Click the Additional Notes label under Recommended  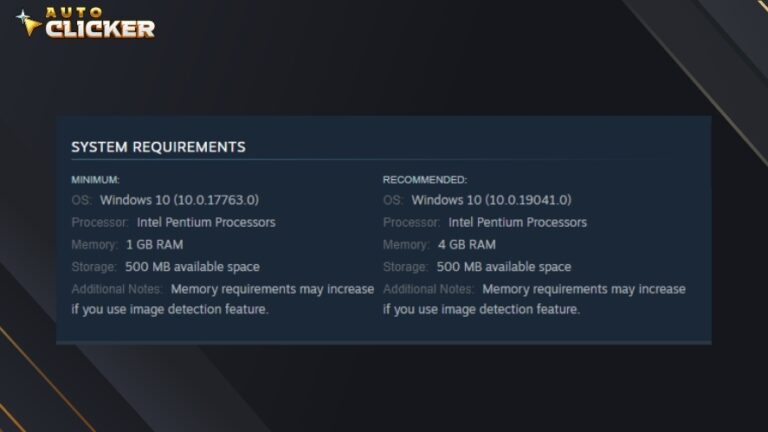429,289
